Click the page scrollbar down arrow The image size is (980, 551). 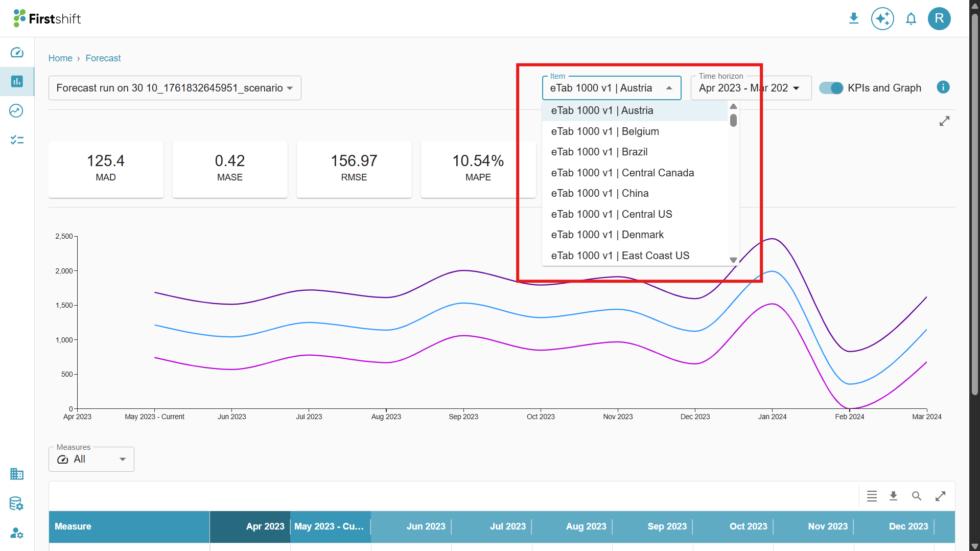(x=975, y=546)
